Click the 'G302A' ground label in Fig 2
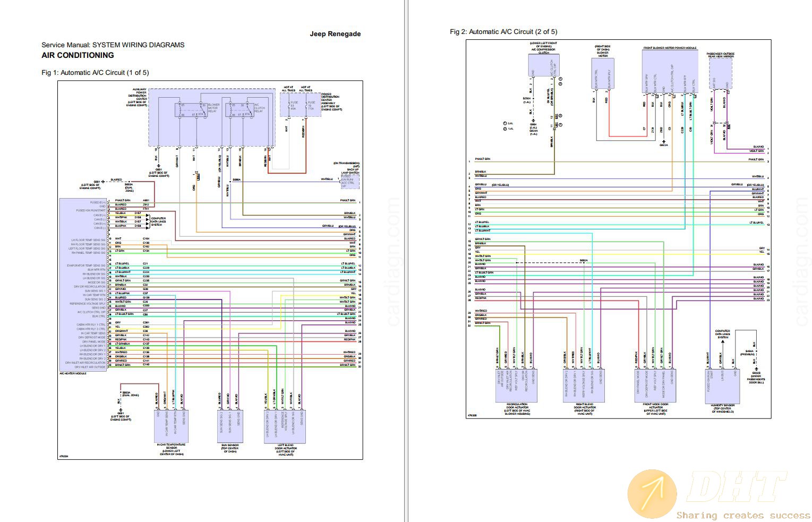Viewport: 812px width, 522px height. 664,145
